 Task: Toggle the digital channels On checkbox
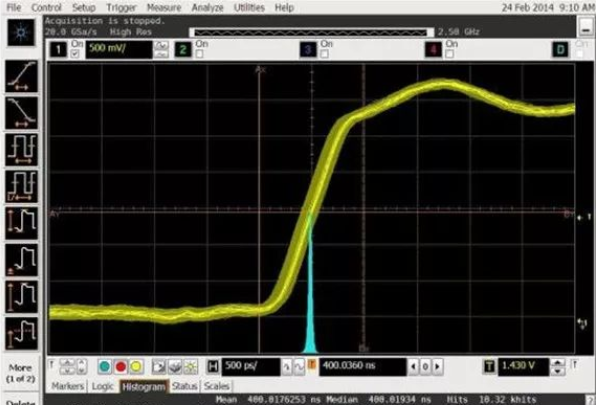pos(579,54)
